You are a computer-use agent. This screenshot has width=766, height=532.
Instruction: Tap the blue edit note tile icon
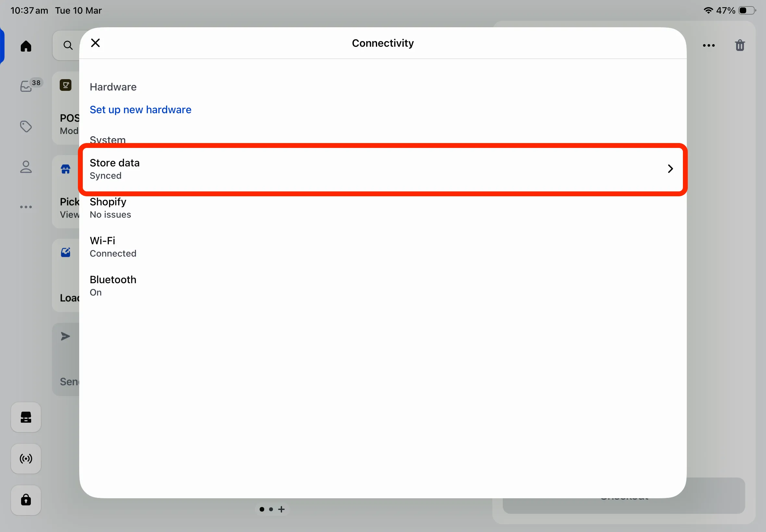tap(66, 252)
